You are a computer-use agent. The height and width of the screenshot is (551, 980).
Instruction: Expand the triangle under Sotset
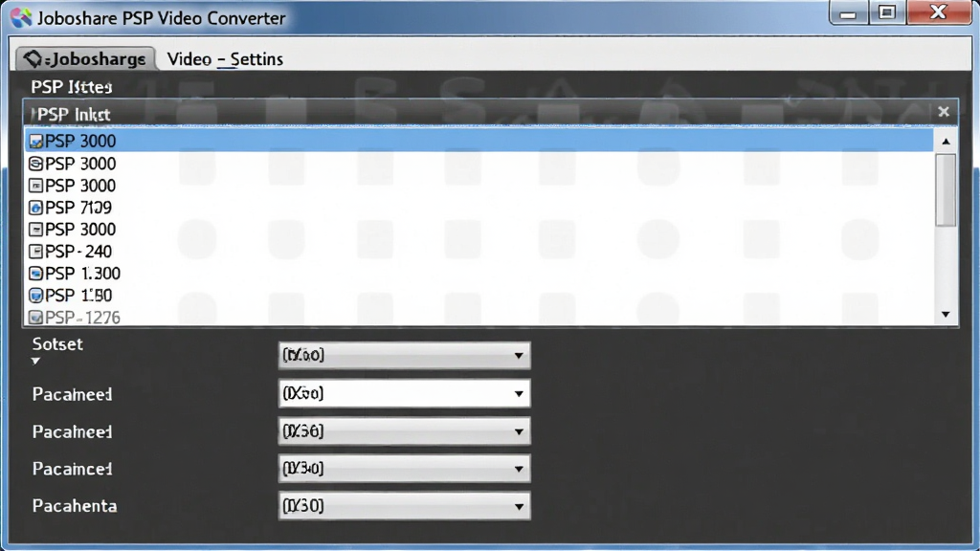point(35,361)
